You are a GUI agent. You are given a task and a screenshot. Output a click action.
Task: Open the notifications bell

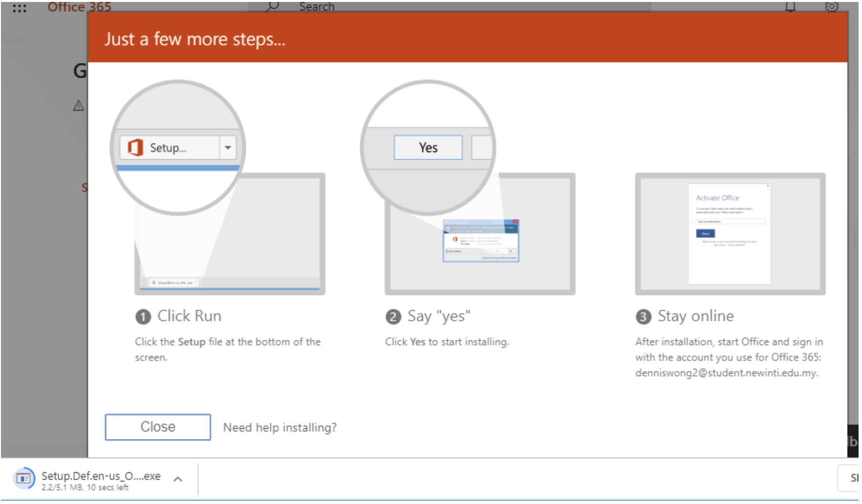pyautogui.click(x=790, y=7)
